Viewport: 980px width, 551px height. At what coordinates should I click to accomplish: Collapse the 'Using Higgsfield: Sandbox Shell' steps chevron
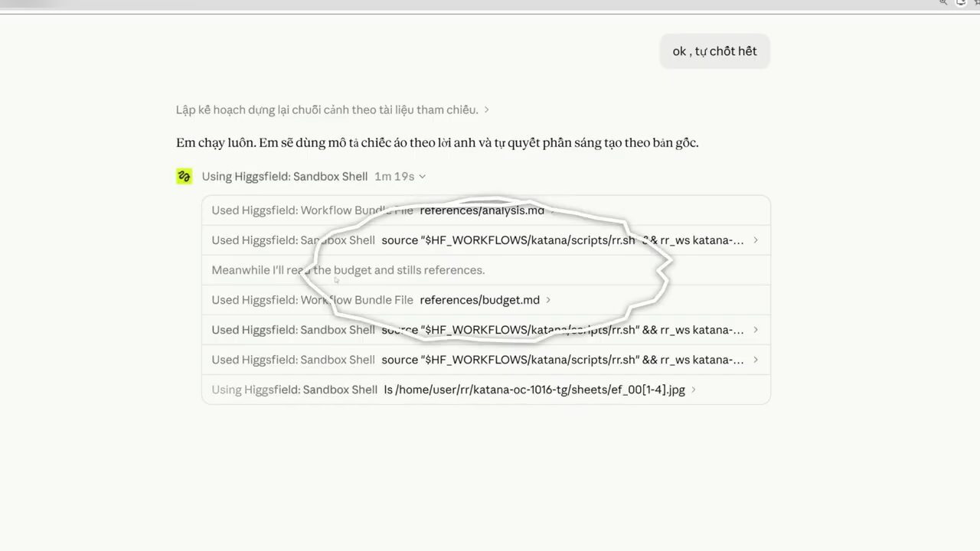(x=423, y=177)
